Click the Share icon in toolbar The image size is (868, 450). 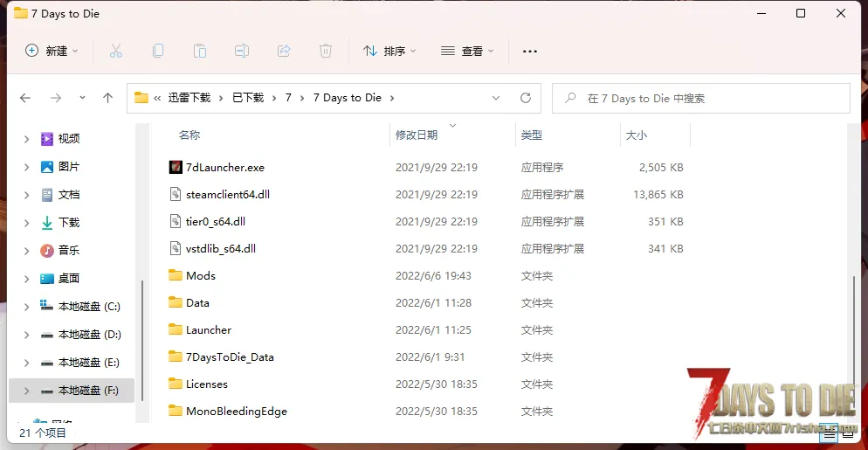click(284, 51)
